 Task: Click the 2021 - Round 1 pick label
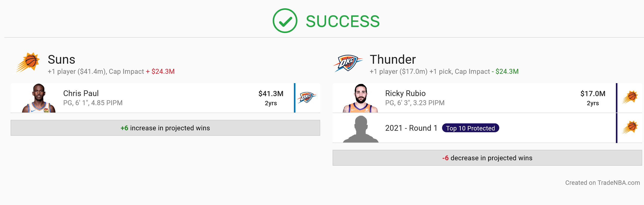coord(411,128)
